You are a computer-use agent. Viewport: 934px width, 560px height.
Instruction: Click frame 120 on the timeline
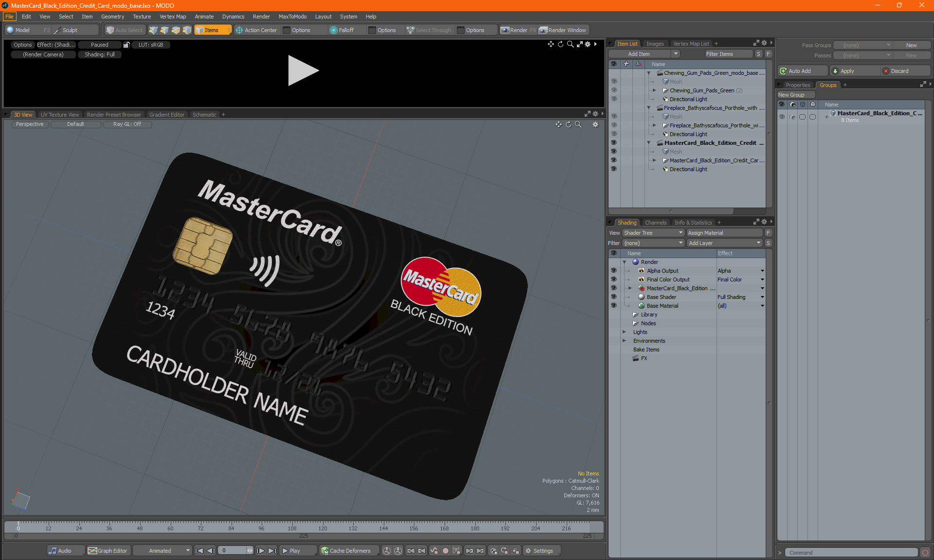click(x=323, y=528)
